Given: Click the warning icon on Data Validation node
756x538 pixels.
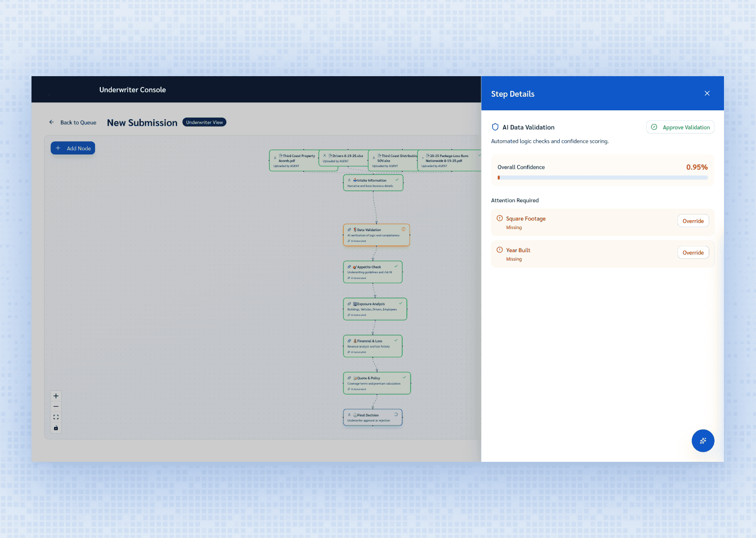Looking at the screenshot, I should (x=403, y=229).
